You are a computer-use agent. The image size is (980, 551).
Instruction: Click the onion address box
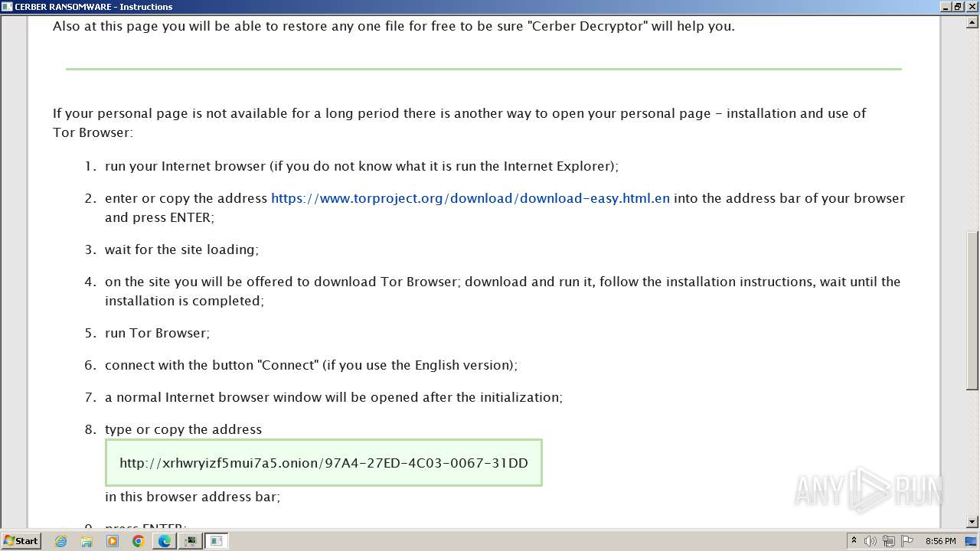click(323, 463)
